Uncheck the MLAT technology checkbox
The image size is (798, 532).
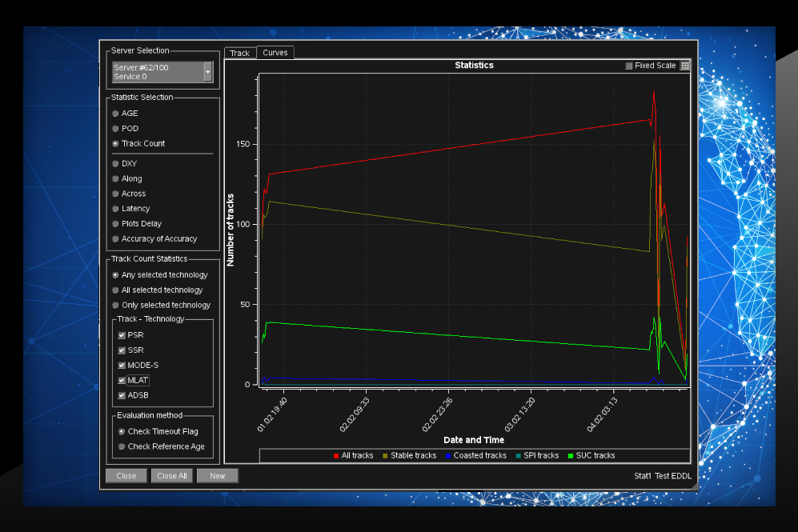tap(122, 380)
